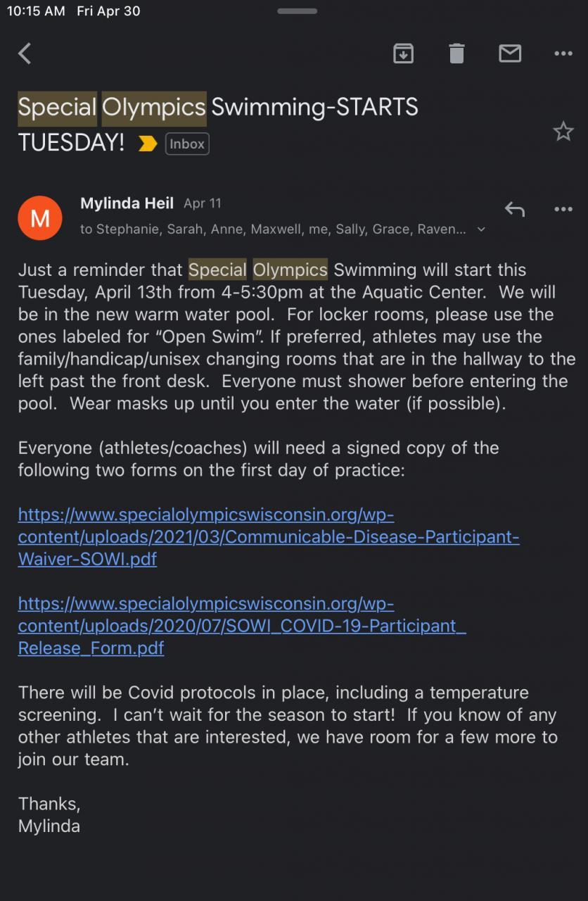Viewport: 588px width, 901px height.
Task: Star this Special Olympics email
Action: [x=563, y=131]
